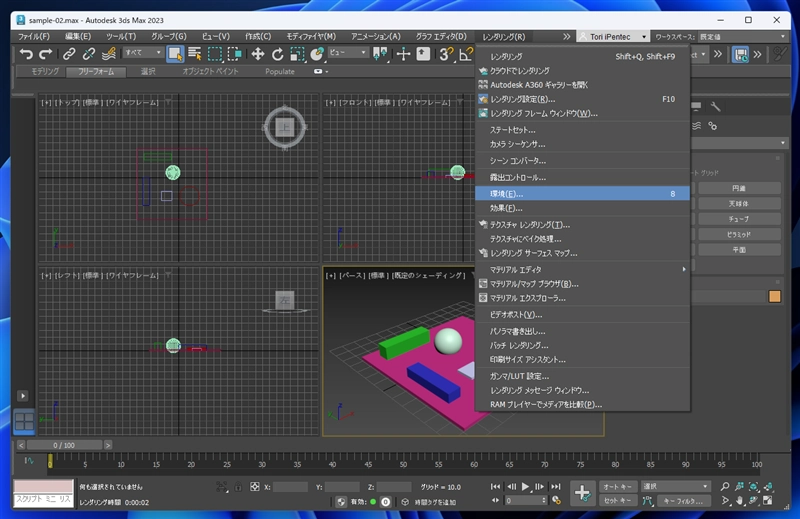Image resolution: width=800 pixels, height=519 pixels.
Task: Click the white sphere in perspective viewport
Action: tap(448, 341)
